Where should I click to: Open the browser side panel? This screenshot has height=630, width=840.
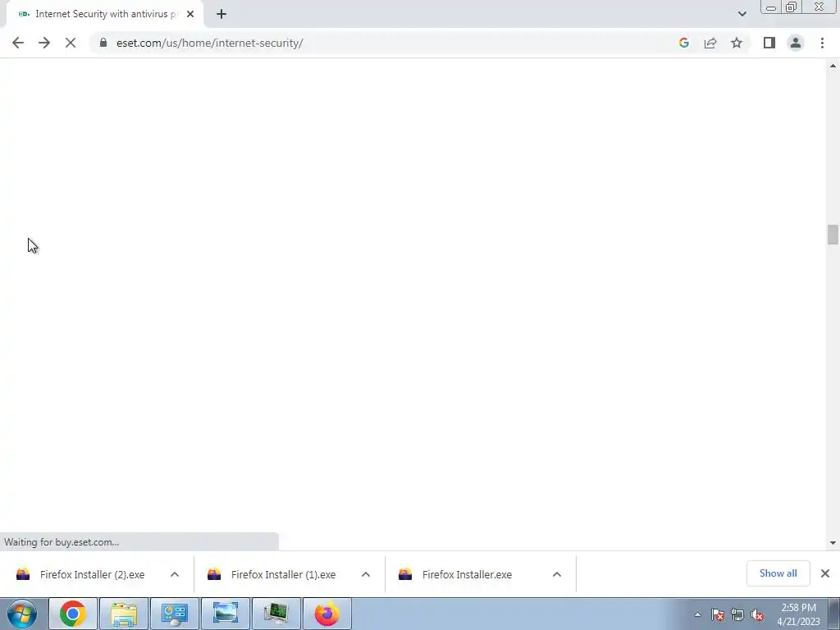(x=769, y=43)
